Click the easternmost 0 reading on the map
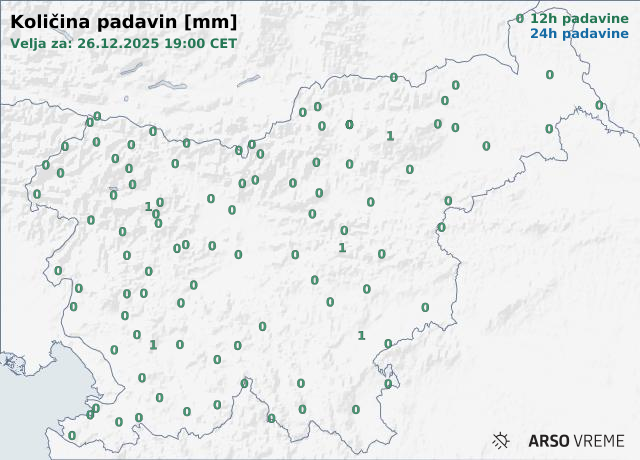640x460 pixels. [599, 105]
